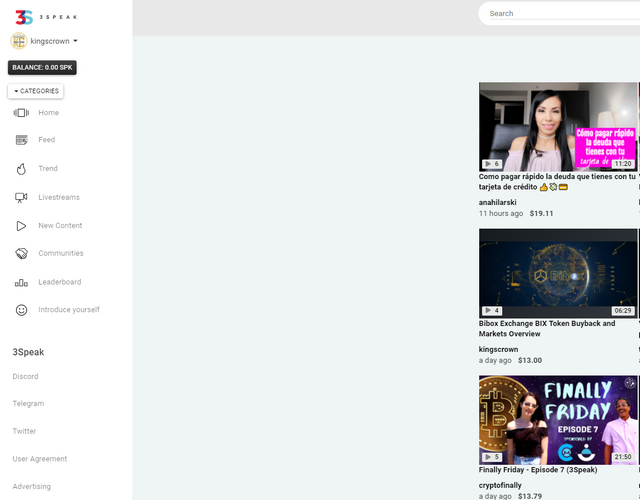Open the Telegram link

point(28,403)
